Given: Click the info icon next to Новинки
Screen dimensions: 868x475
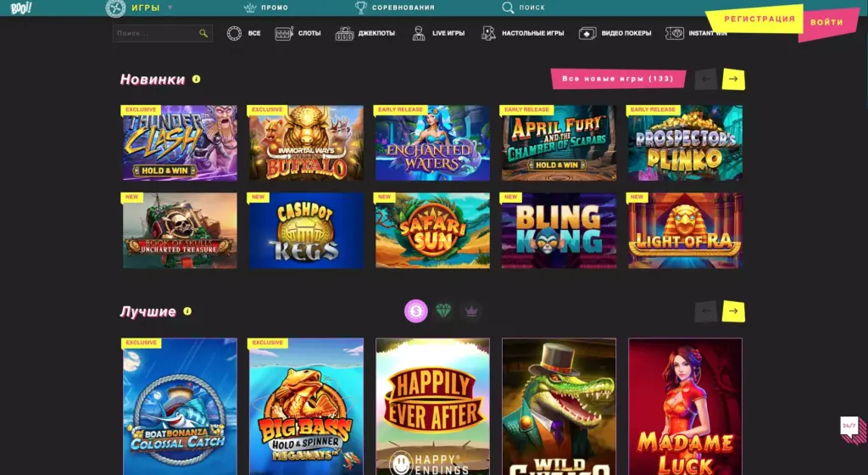Looking at the screenshot, I should [197, 79].
